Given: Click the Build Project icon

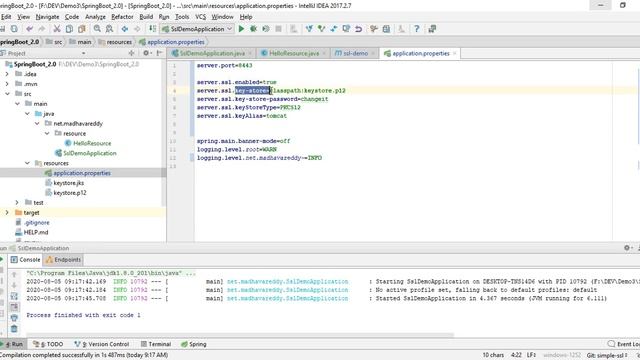Looking at the screenshot, I should tap(152, 29).
